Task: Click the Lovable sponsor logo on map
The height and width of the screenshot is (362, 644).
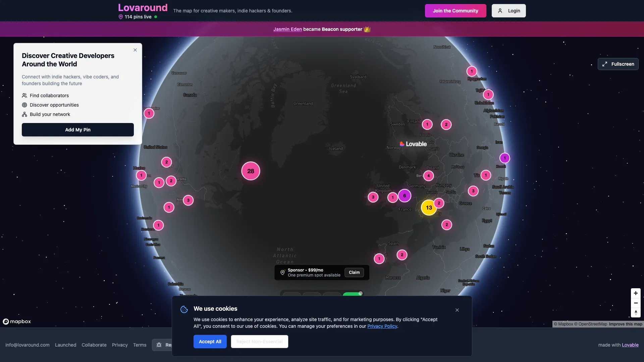Action: 413,144
